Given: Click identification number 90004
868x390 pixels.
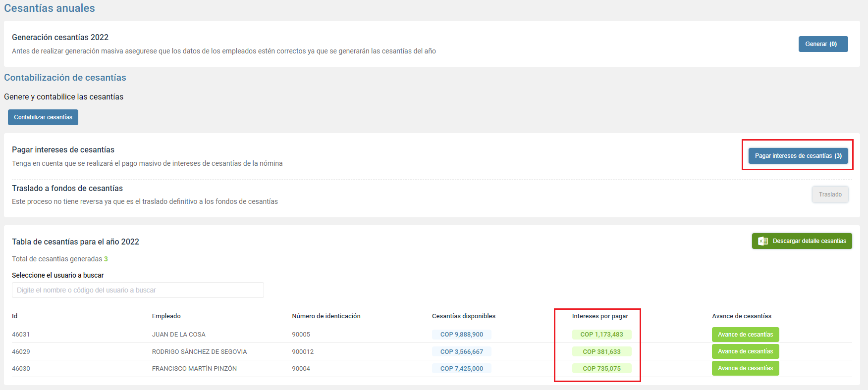Looking at the screenshot, I should [301, 369].
